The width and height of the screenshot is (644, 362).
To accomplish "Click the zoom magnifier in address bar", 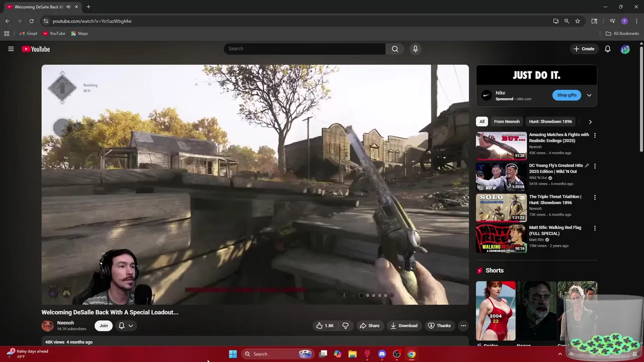I will [x=567, y=21].
